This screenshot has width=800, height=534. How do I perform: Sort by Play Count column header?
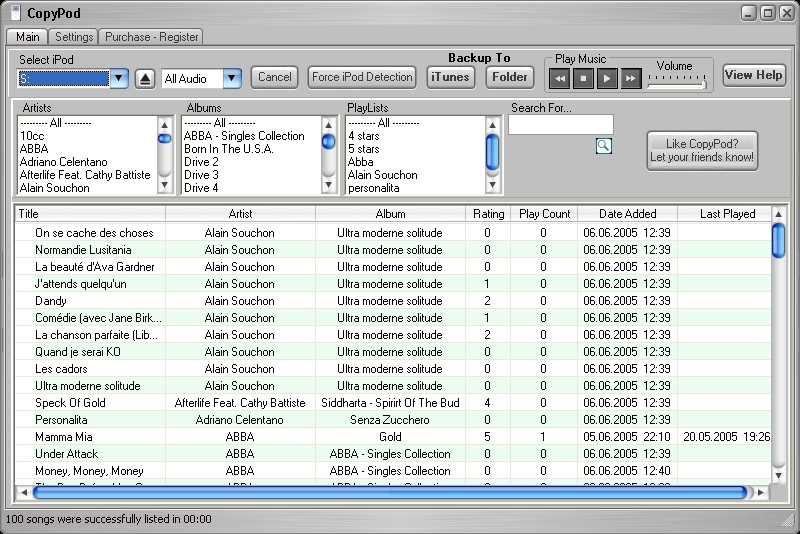pyautogui.click(x=544, y=214)
